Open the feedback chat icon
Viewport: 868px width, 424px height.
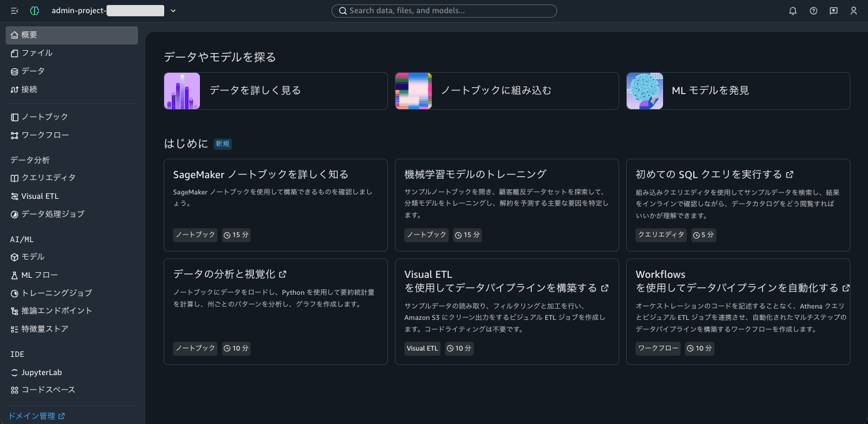pyautogui.click(x=834, y=11)
